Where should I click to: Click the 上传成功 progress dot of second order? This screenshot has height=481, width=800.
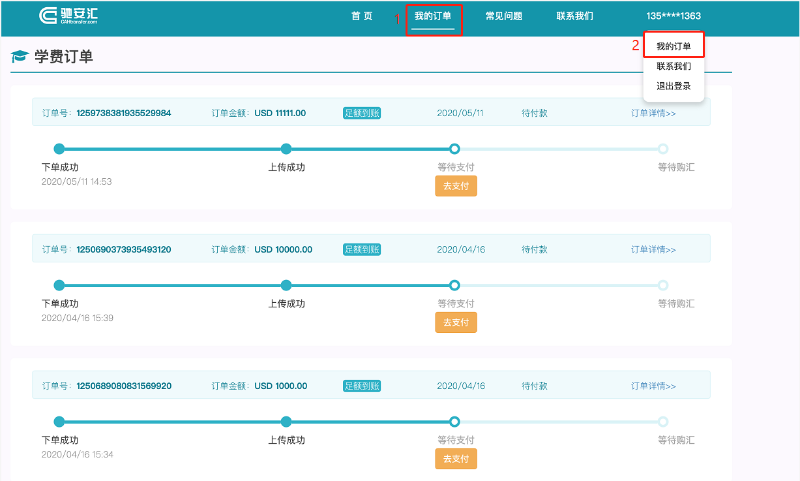point(286,285)
